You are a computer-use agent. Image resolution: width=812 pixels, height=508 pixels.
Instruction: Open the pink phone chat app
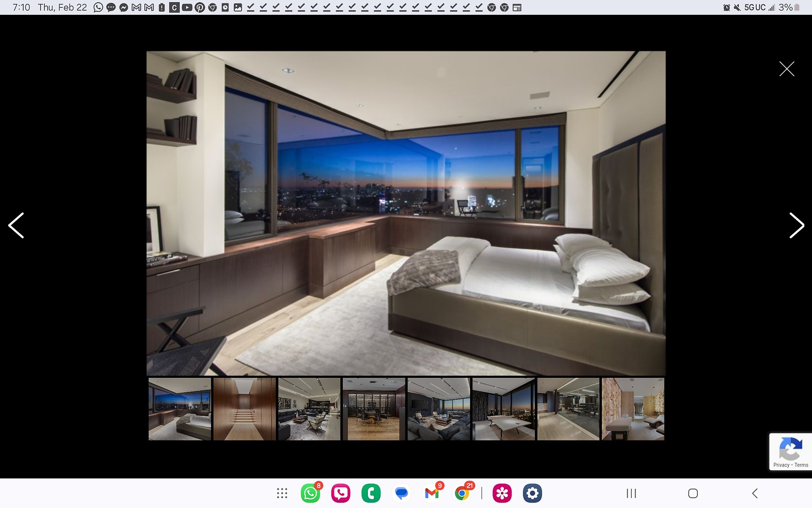(341, 493)
